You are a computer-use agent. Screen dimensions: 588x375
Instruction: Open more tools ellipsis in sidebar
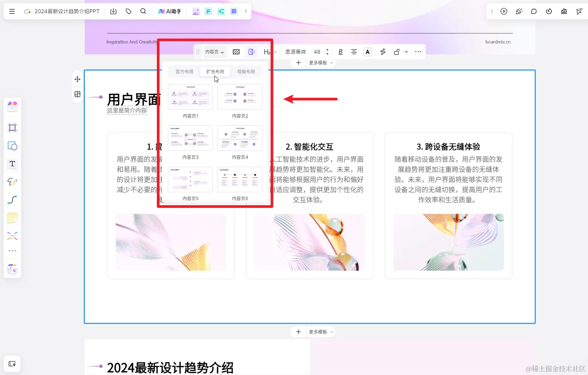[x=12, y=251]
